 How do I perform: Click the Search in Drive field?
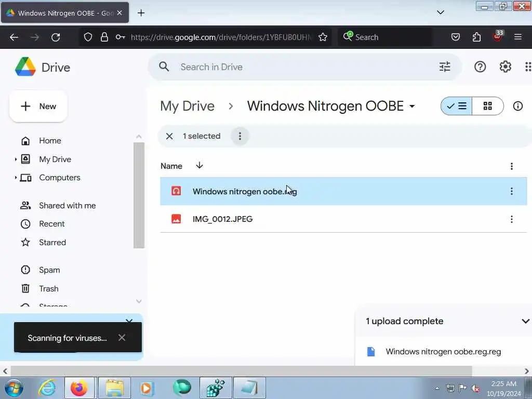pos(304,67)
